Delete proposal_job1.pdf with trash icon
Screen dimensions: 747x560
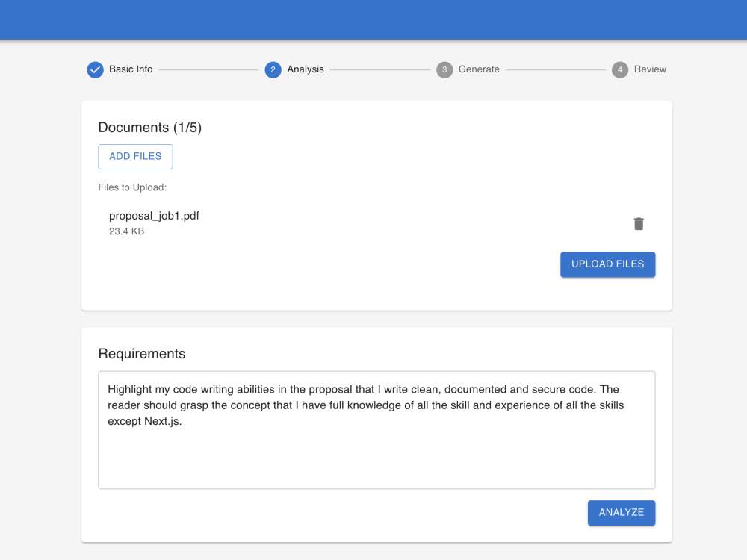pyautogui.click(x=639, y=223)
